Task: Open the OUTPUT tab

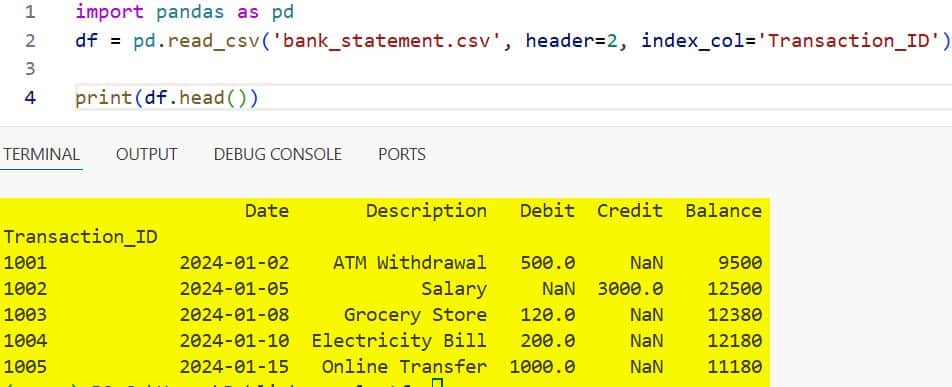Action: 146,154
